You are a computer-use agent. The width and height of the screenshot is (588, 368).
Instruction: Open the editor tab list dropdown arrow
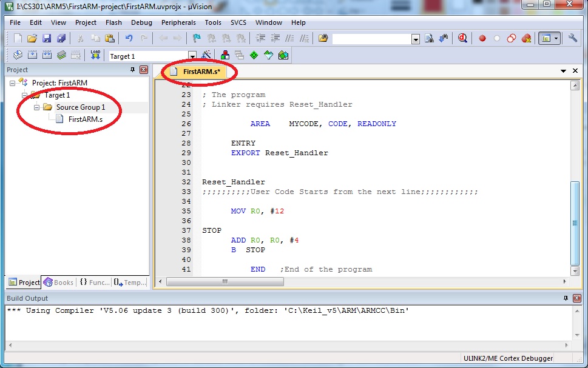[x=563, y=71]
